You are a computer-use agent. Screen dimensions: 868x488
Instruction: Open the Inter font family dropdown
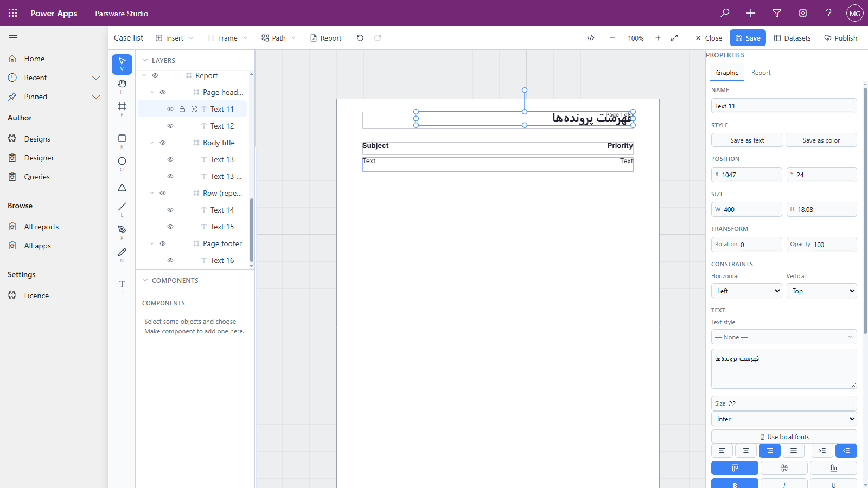point(784,419)
